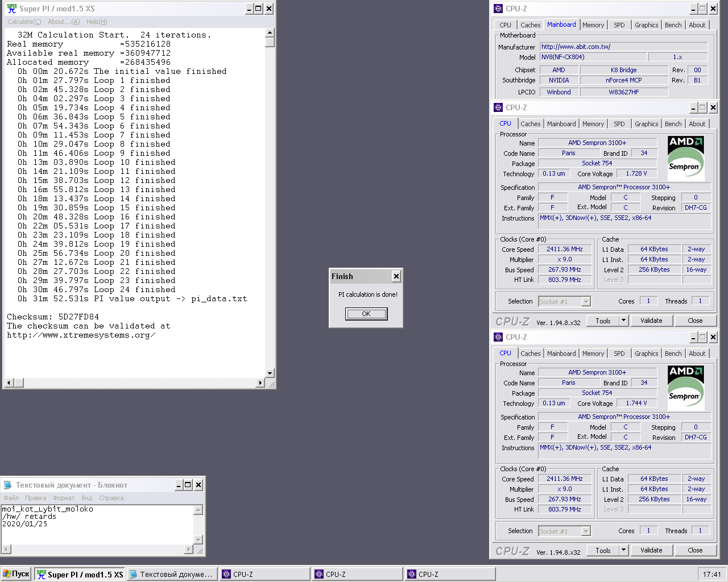Click Close button in bottom CPU-Z window
Image resolution: width=728 pixels, height=582 pixels.
695,550
